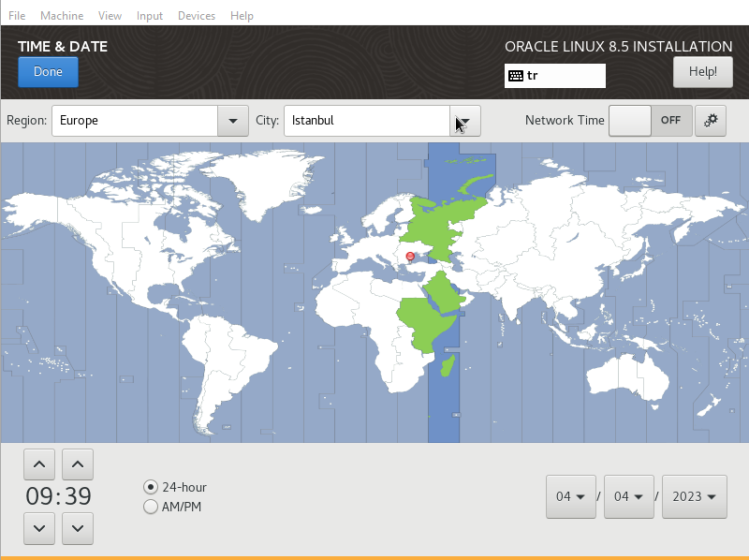749x560 pixels.
Task: Increase the minutes value
Action: tap(78, 464)
